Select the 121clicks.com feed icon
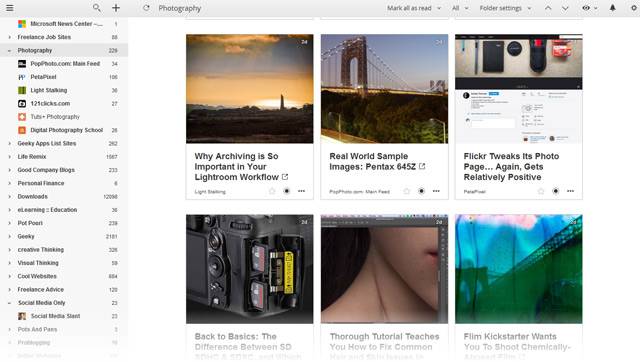This screenshot has width=640, height=362. point(22,104)
